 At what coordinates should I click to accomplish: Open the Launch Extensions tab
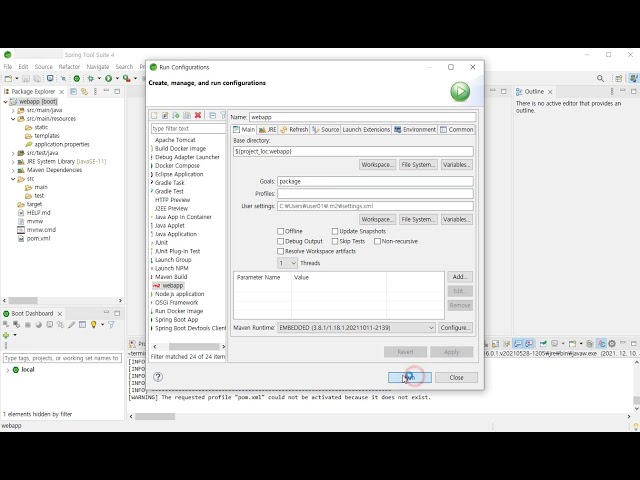click(x=366, y=129)
